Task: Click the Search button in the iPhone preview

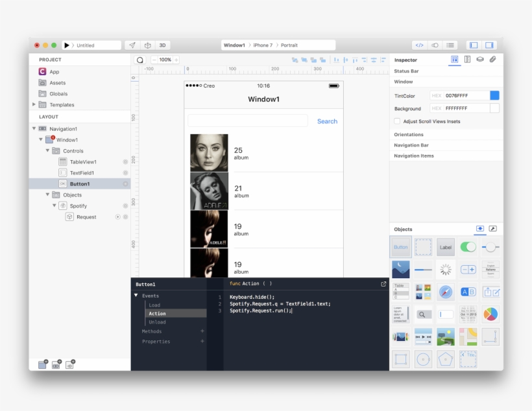Action: [x=326, y=121]
